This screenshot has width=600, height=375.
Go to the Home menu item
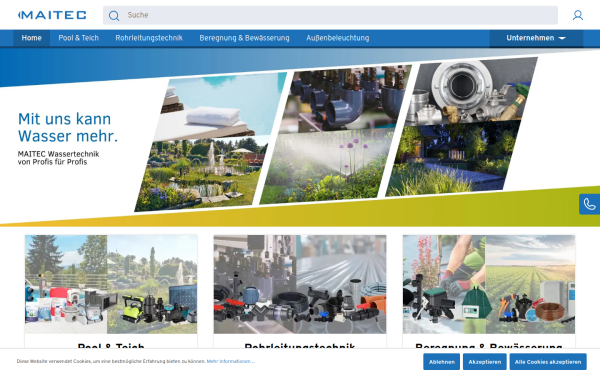pyautogui.click(x=31, y=38)
